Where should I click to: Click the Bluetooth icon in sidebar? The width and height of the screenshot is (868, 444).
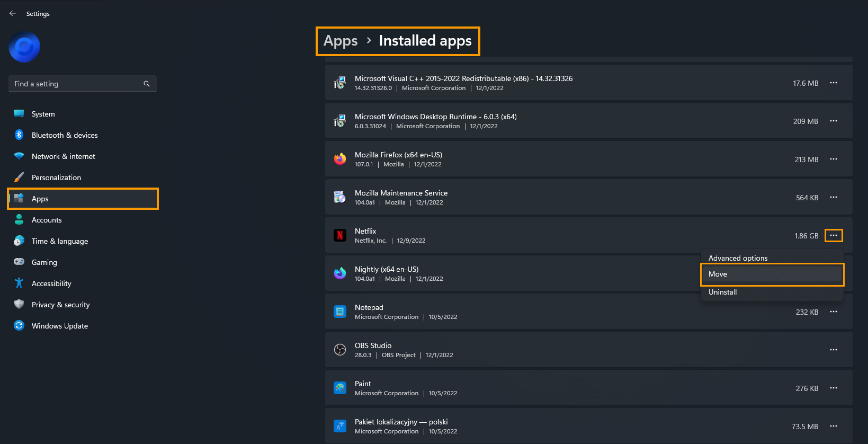[x=19, y=135]
